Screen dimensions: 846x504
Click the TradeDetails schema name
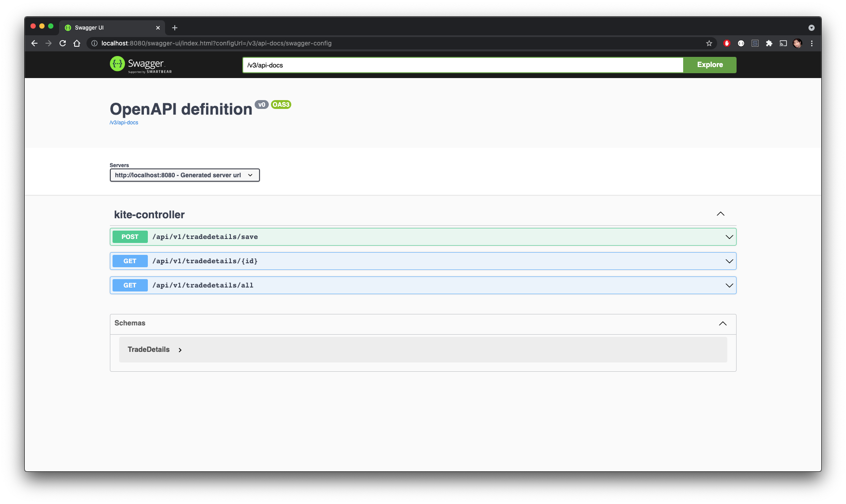tap(149, 349)
